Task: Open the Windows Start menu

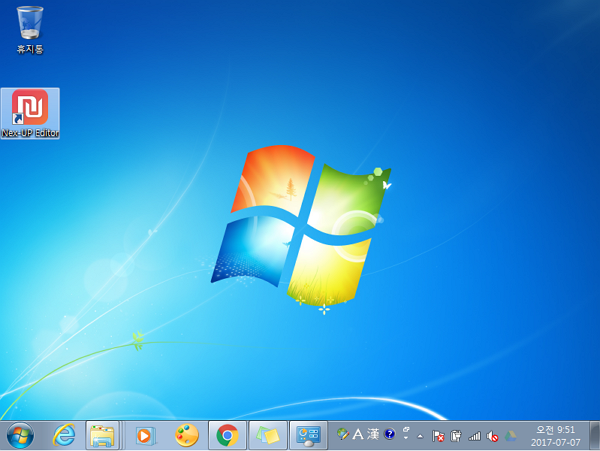Action: click(20, 435)
